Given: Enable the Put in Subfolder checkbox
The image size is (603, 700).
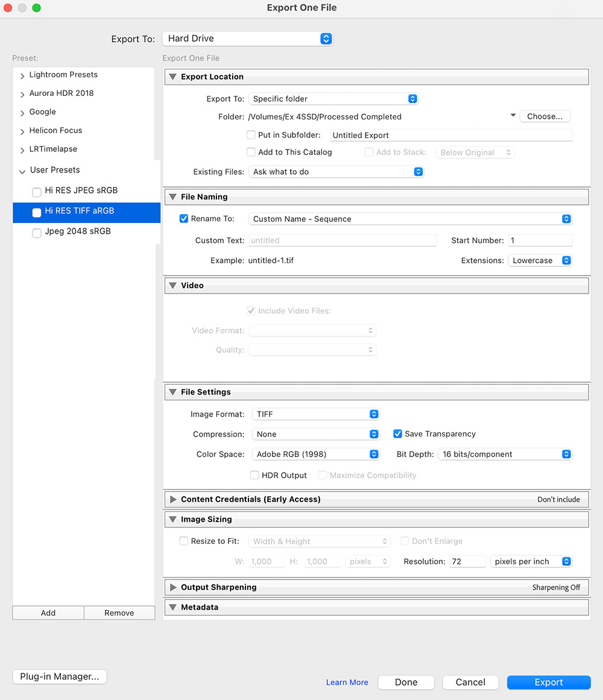Looking at the screenshot, I should (x=251, y=134).
